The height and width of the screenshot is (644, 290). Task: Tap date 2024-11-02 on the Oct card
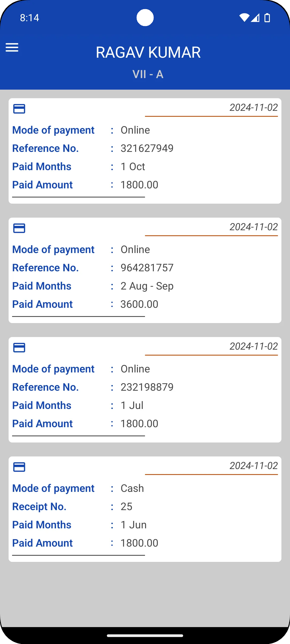253,108
